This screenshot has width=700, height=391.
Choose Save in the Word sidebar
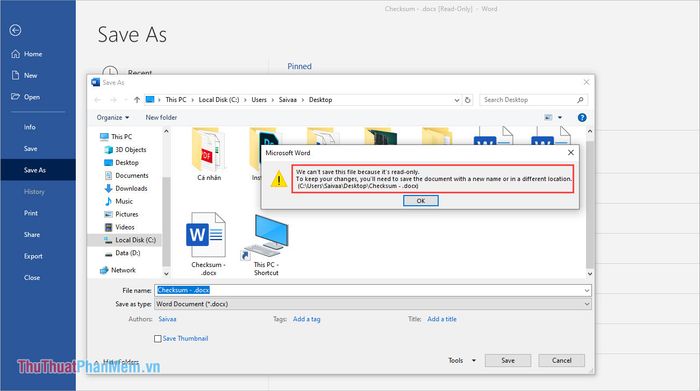(x=30, y=149)
